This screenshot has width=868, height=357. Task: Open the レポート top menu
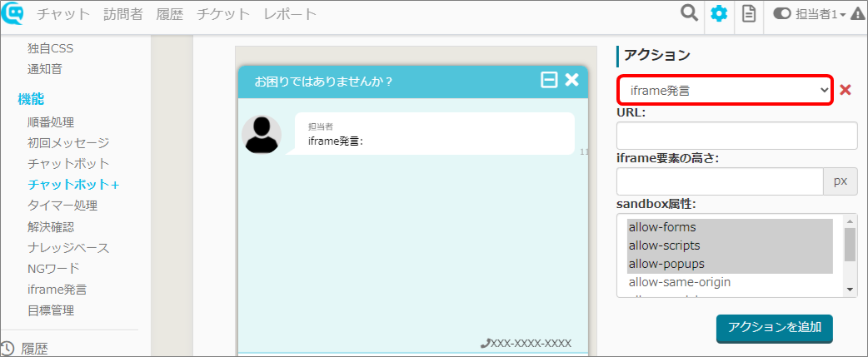coord(290,14)
